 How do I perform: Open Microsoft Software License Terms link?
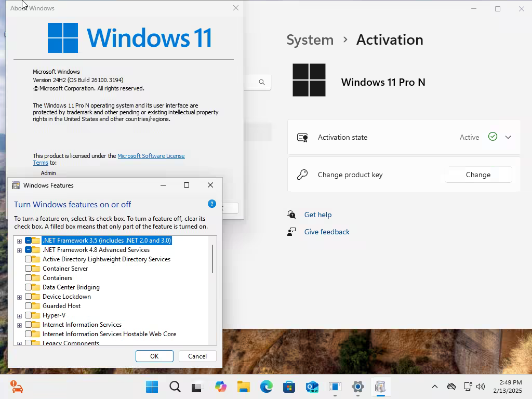151,156
